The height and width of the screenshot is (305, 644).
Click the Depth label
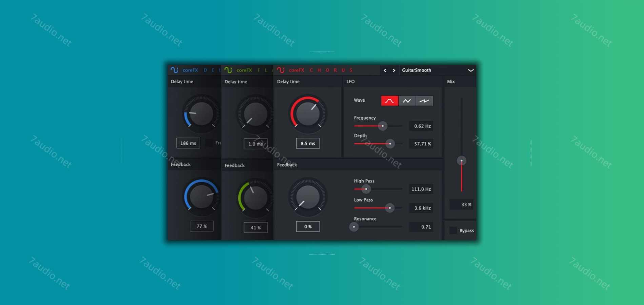coord(360,136)
